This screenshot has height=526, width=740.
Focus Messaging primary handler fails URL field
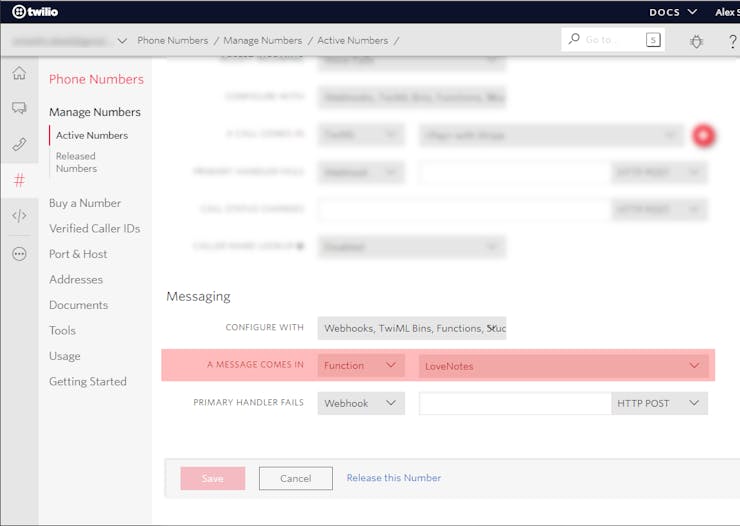coord(515,403)
